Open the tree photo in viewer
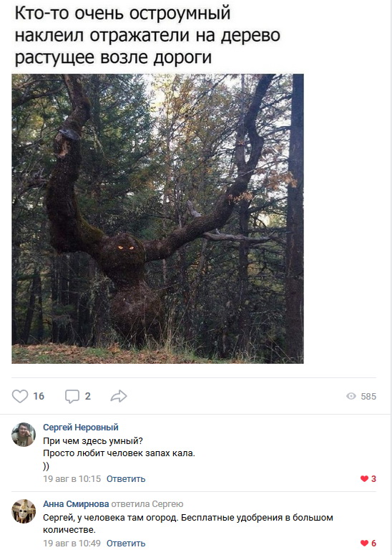This screenshot has width=392, height=555. pyautogui.click(x=157, y=218)
